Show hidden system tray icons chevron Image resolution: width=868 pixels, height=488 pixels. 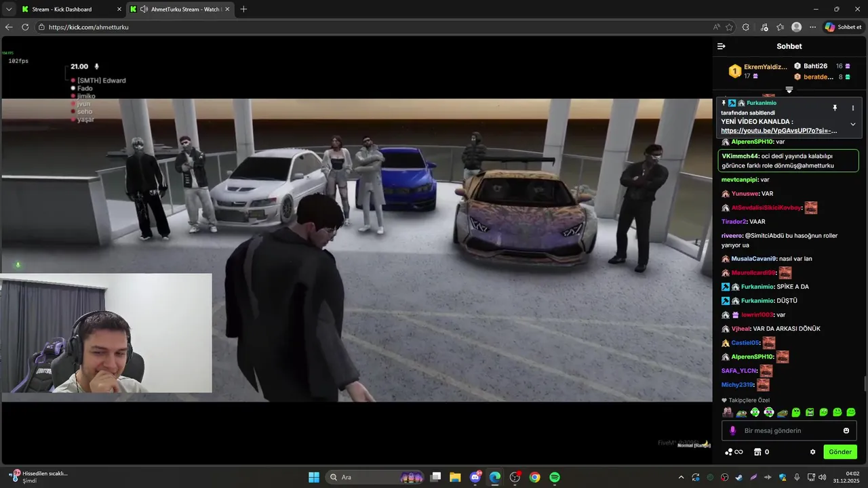tap(681, 477)
